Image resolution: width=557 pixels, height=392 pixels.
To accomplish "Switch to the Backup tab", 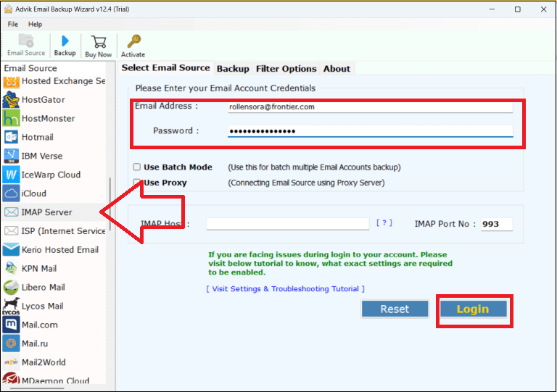I will point(233,69).
